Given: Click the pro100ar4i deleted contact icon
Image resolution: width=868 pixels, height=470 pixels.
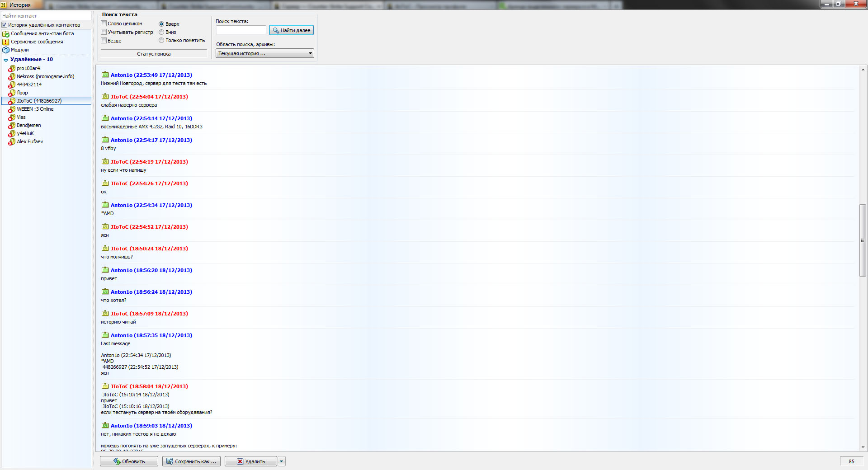Looking at the screenshot, I should click(x=12, y=69).
